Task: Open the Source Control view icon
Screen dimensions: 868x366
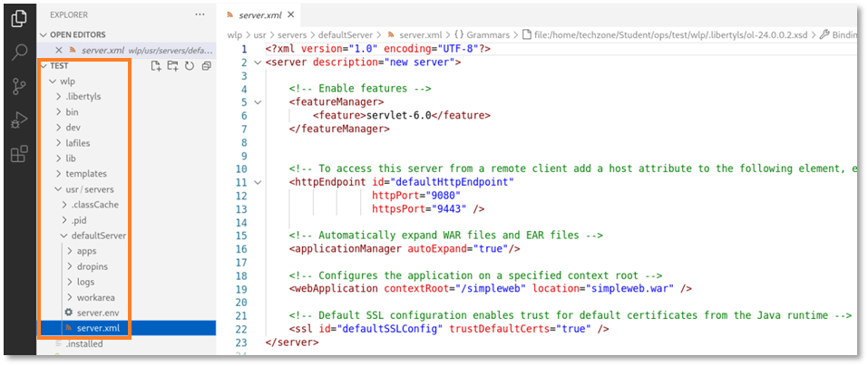Action: coord(19,87)
